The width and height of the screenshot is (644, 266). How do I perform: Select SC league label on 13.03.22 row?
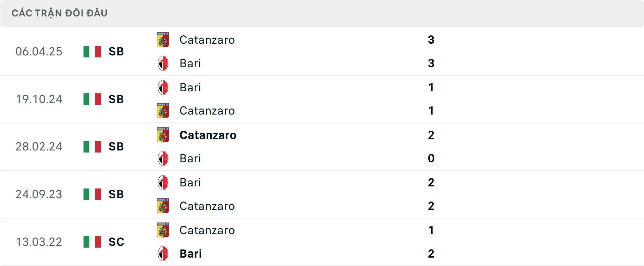[x=116, y=242]
